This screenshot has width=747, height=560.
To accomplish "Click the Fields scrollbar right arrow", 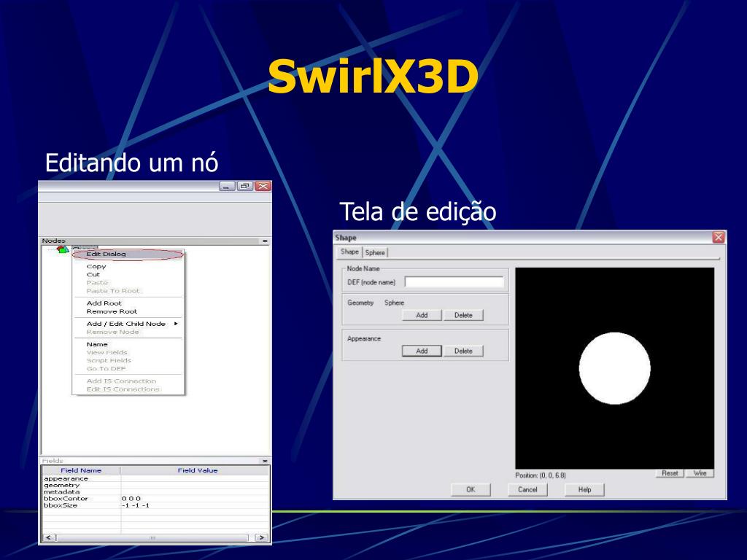I will 261,537.
